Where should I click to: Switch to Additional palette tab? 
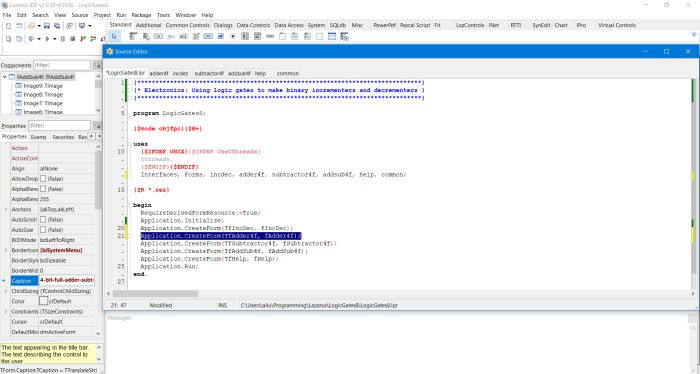(x=148, y=25)
